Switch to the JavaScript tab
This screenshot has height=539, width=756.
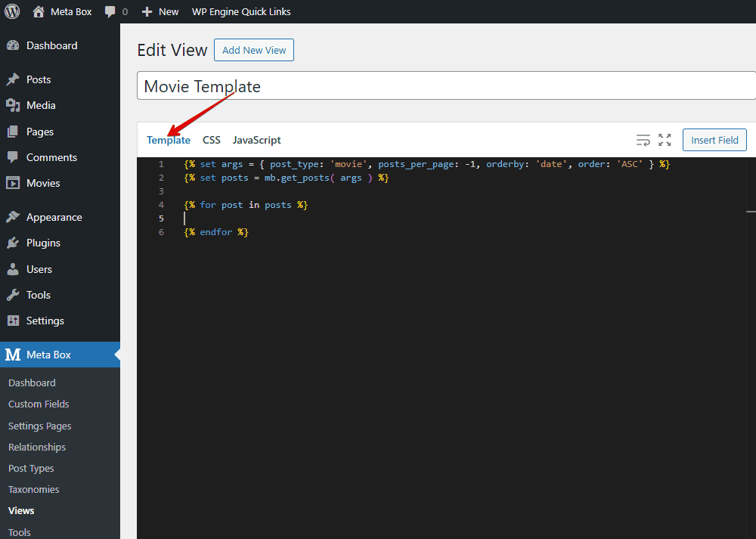pos(256,140)
